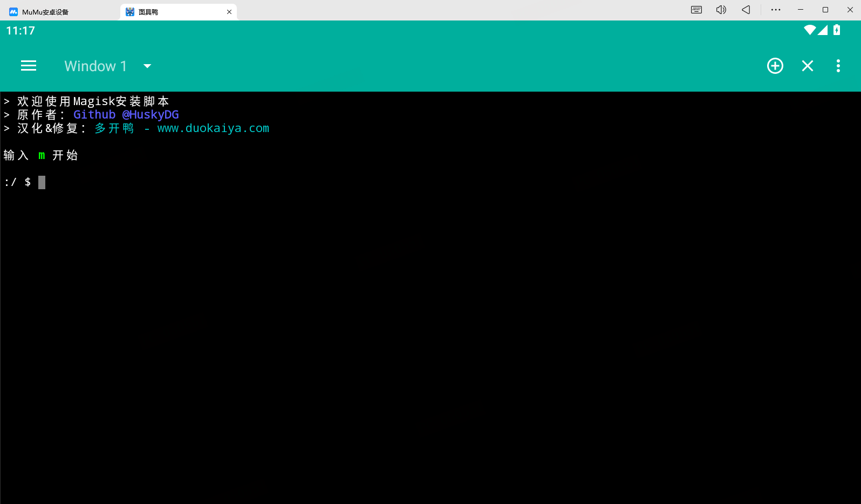861x504 pixels.
Task: Open the hamburger navigation menu
Action: pos(29,66)
